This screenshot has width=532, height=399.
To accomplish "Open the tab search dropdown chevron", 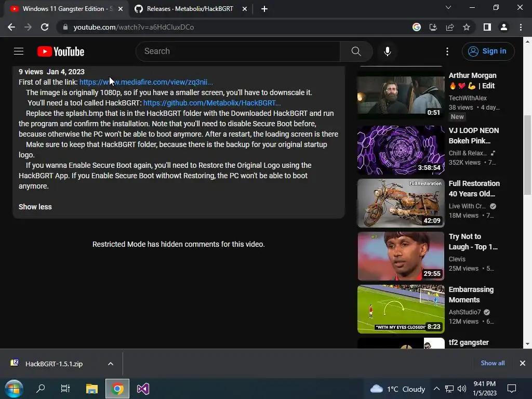I will coord(448,7).
